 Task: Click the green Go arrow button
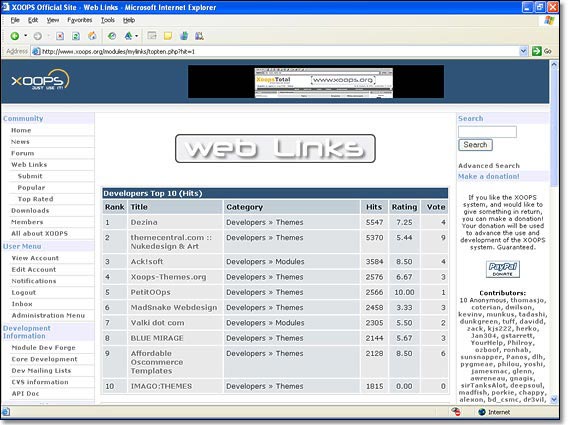536,51
